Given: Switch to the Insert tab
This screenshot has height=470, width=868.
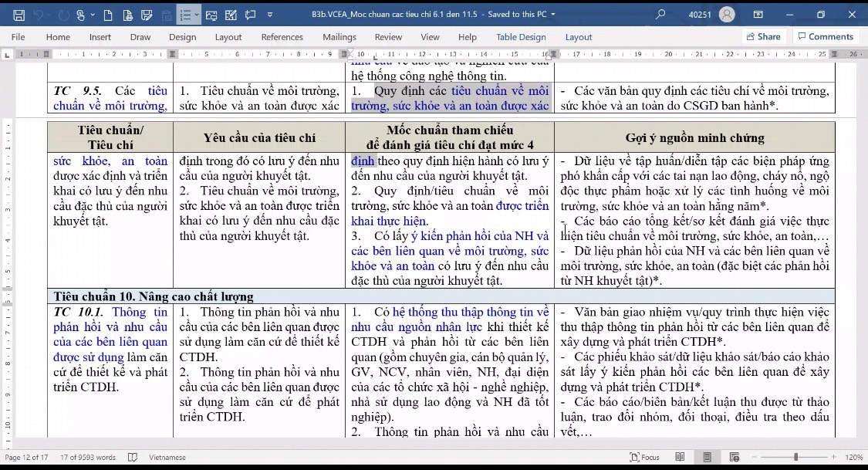Looking at the screenshot, I should point(100,37).
